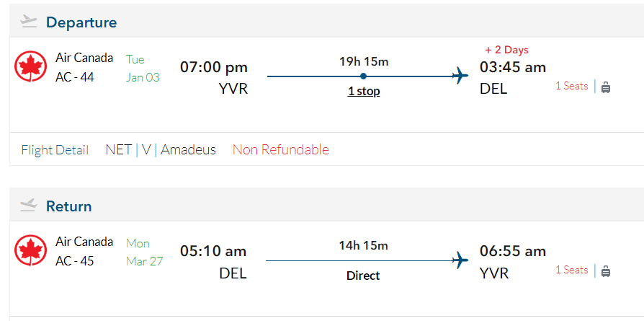This screenshot has height=321, width=644.
Task: Click Air Canada logo on departure flight
Action: (30, 66)
